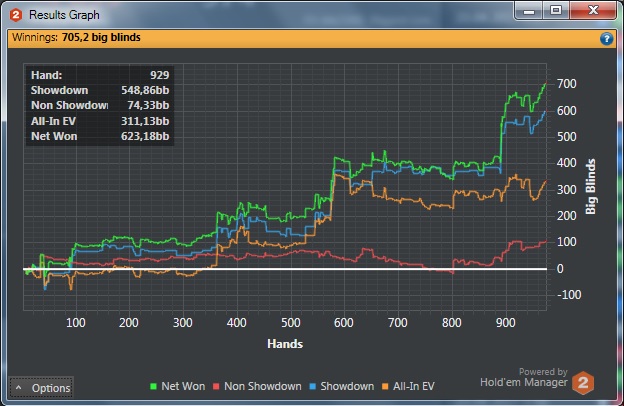Toggle the All-In EV legend label
This screenshot has height=406, width=624.
[414, 386]
